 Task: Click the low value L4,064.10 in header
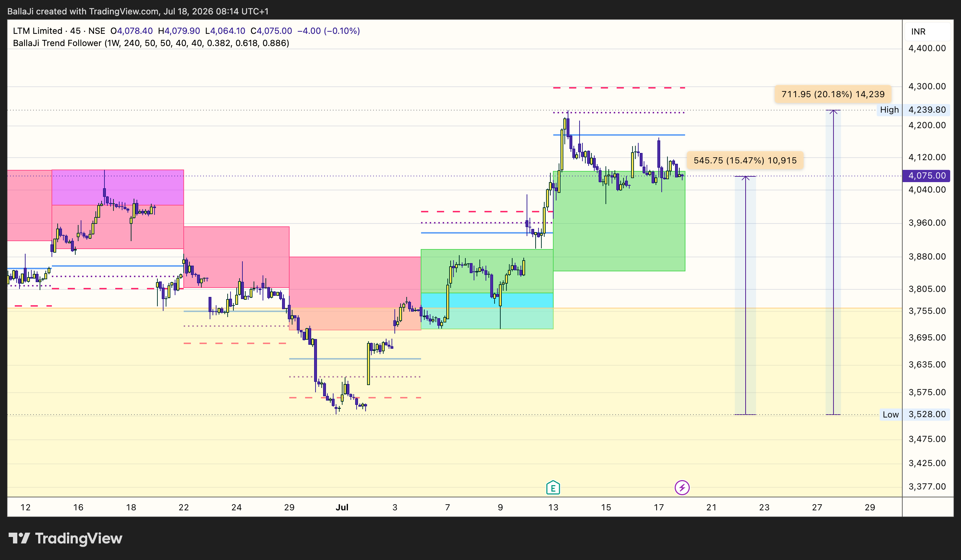225,31
